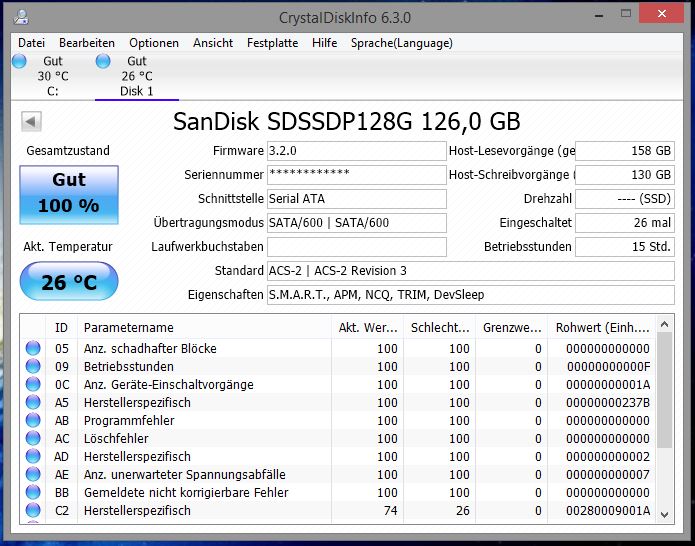Select row 'Gemeldete nicht korrigierbare Fehler'
Screen dimensions: 695x546
339,492
